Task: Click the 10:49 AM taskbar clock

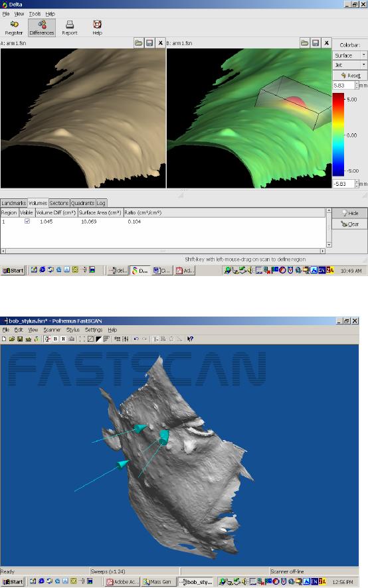Action: 351,270
